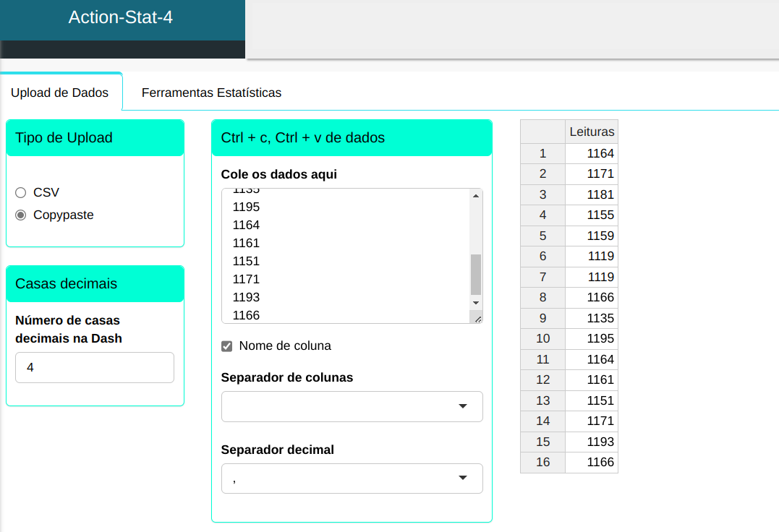The image size is (779, 532).
Task: Click the scroll down arrow in data textarea
Action: [475, 302]
